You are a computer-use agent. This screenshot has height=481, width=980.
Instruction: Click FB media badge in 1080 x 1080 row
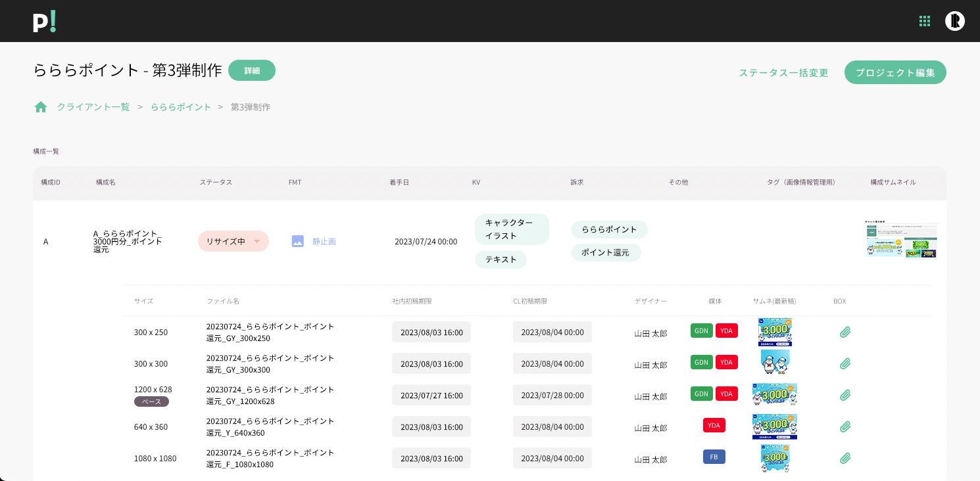click(x=714, y=457)
